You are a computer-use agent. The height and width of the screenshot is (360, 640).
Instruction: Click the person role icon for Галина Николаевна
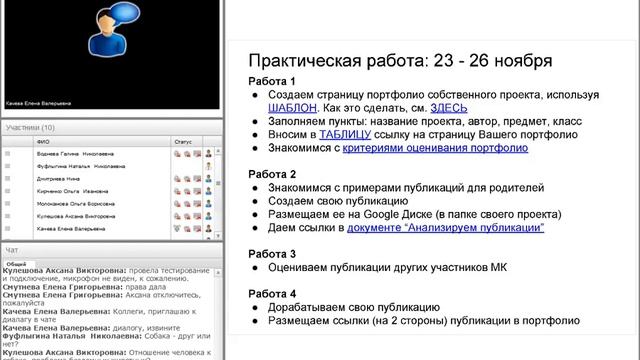[x=209, y=153]
